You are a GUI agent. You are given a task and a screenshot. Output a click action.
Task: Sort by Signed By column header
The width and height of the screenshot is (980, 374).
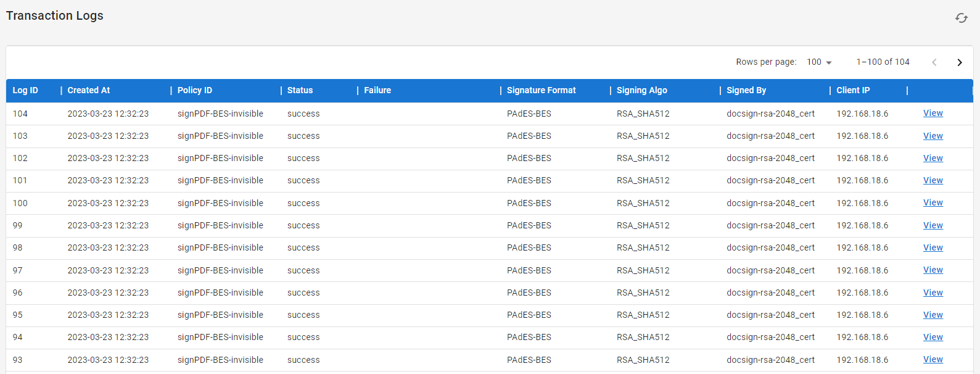pyautogui.click(x=746, y=90)
